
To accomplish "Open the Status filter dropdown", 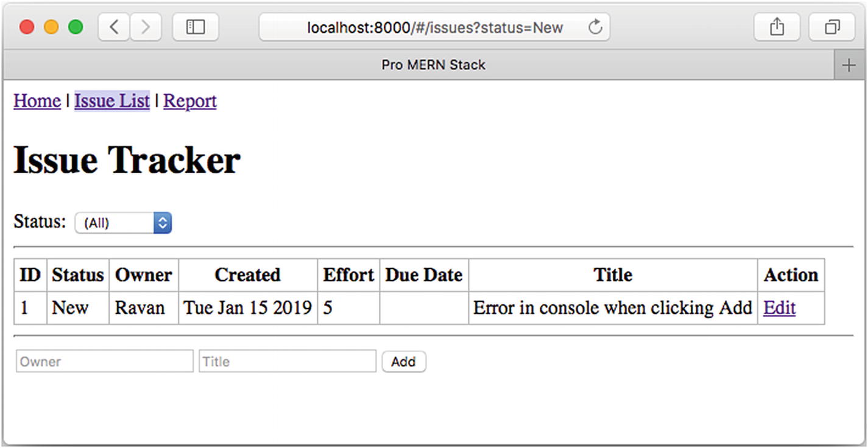I will [x=123, y=223].
